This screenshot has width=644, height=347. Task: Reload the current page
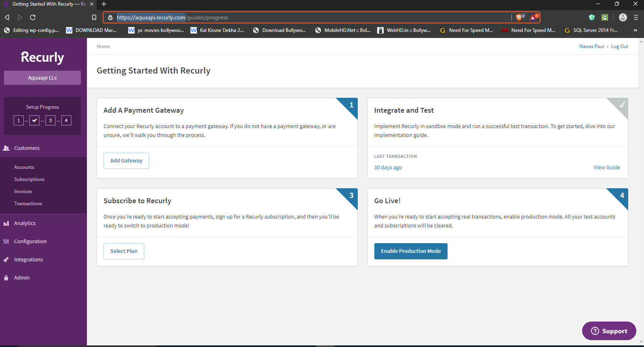pyautogui.click(x=33, y=17)
